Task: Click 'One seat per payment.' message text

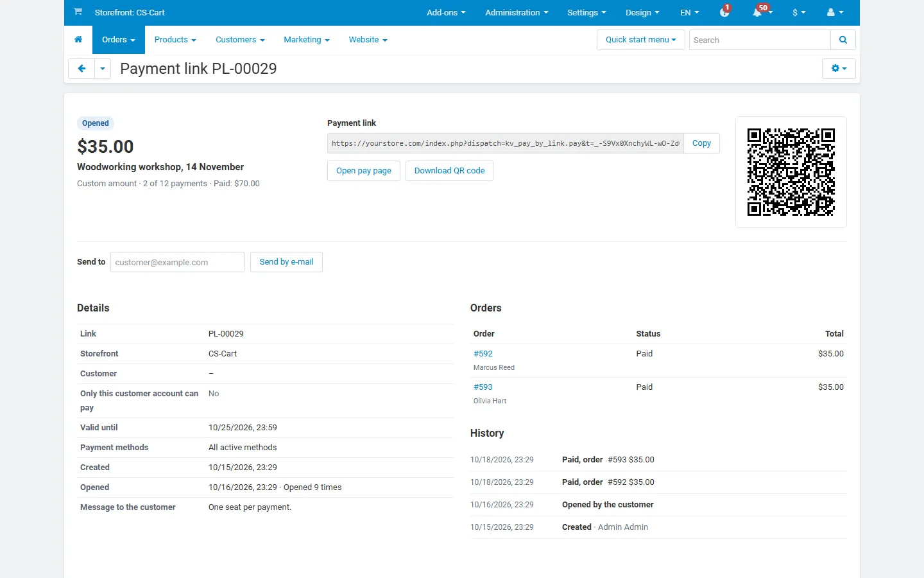Action: click(250, 507)
